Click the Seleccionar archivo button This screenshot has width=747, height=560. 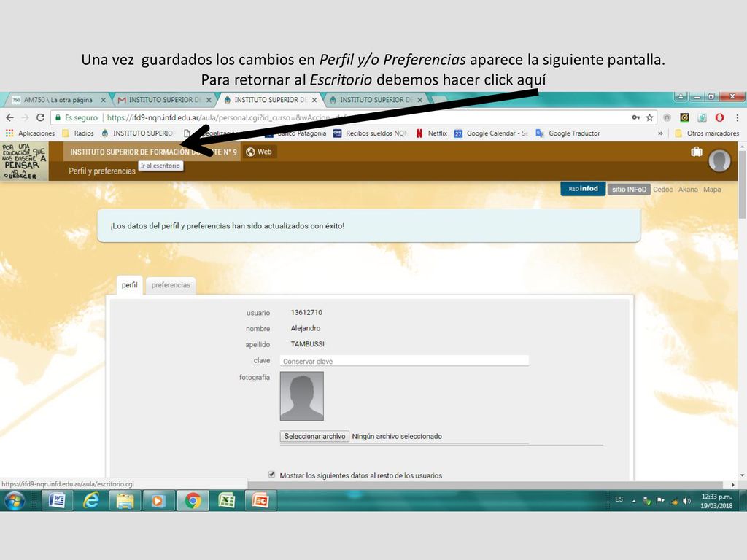(314, 436)
